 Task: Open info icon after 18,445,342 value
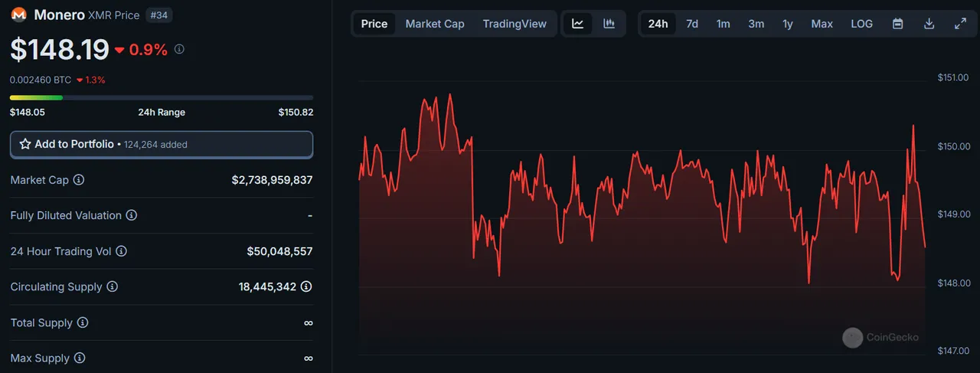(x=306, y=287)
